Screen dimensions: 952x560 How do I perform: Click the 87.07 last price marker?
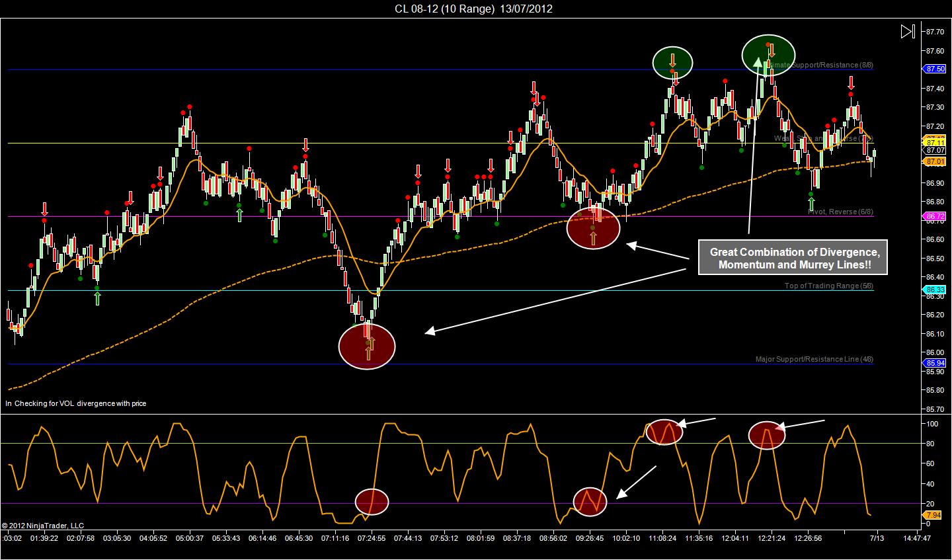click(x=933, y=151)
